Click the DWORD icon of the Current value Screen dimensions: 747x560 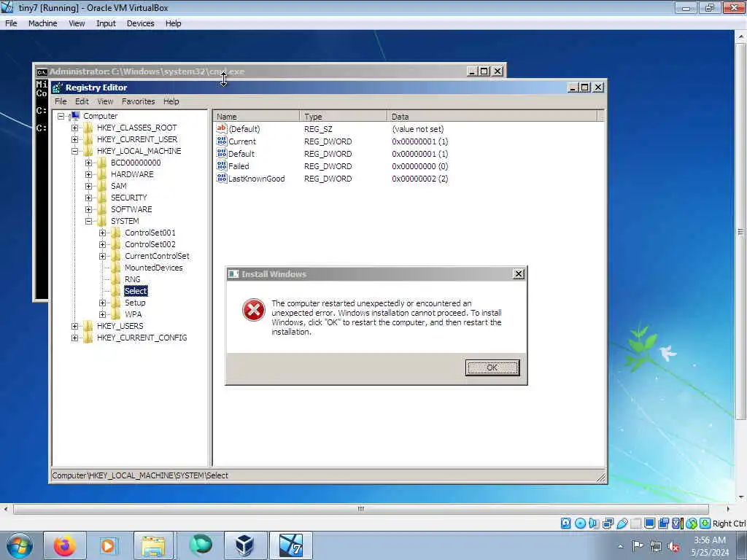point(222,141)
